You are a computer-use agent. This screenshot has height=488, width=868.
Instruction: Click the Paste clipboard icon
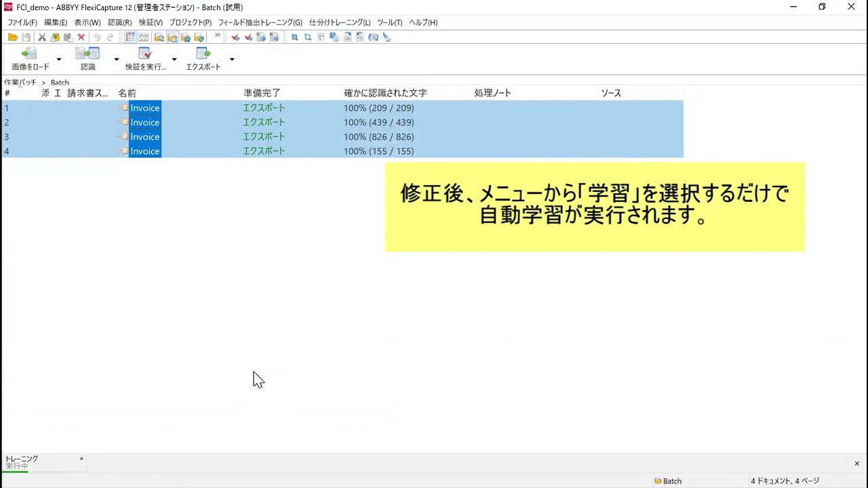68,37
